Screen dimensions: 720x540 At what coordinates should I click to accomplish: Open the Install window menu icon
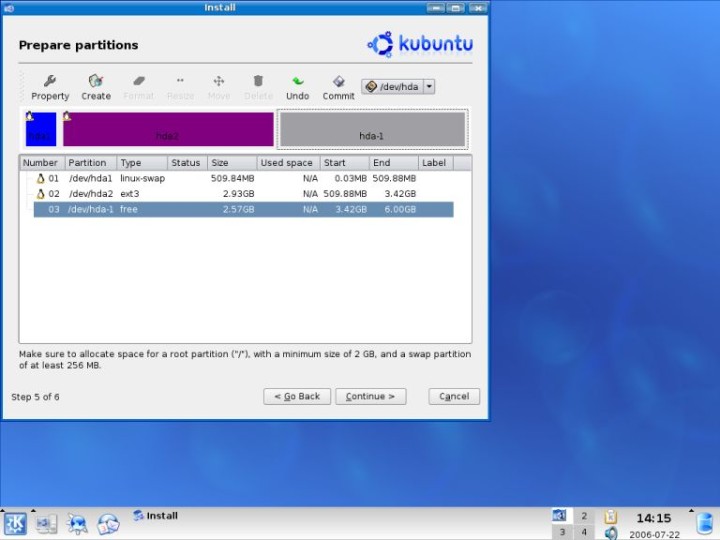click(9, 8)
